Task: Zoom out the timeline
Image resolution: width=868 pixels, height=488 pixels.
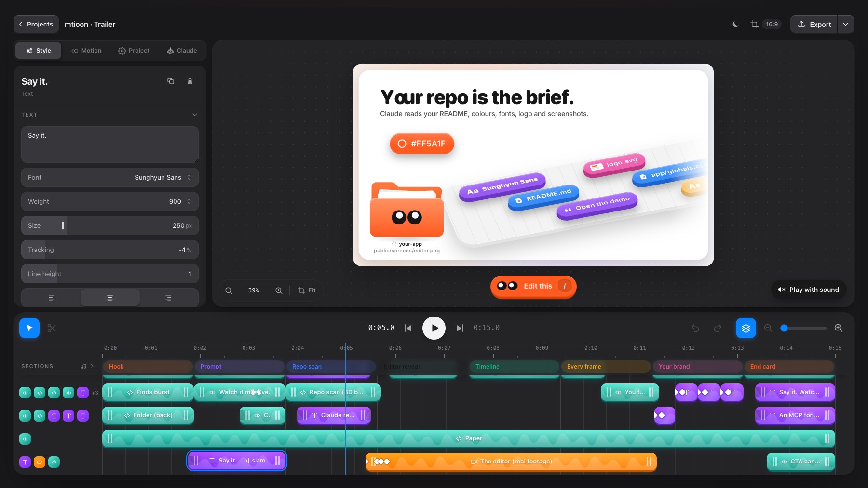Action: coord(768,328)
